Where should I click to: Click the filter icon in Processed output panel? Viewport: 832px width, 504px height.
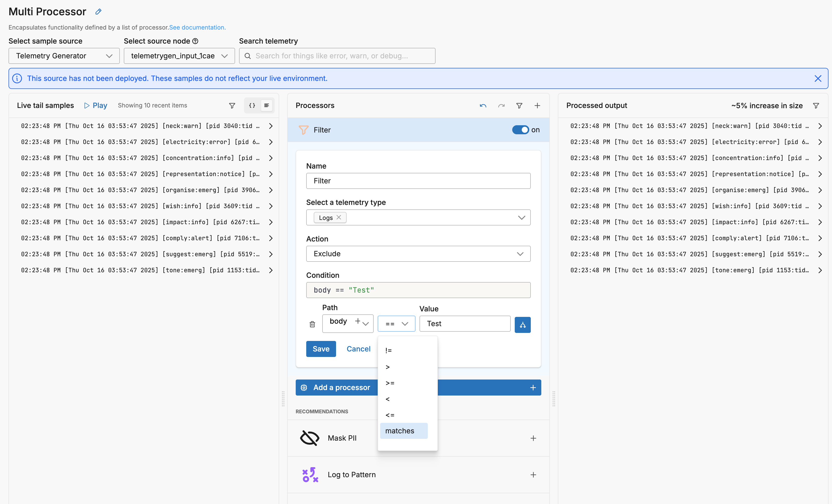point(816,106)
